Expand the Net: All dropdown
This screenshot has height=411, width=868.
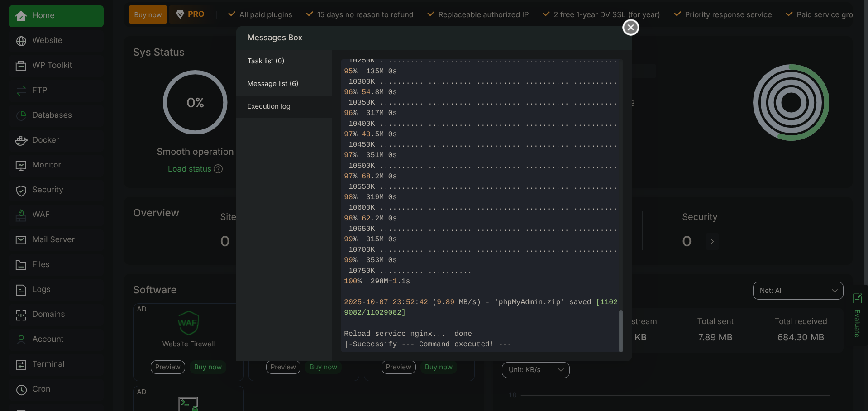[x=798, y=291]
